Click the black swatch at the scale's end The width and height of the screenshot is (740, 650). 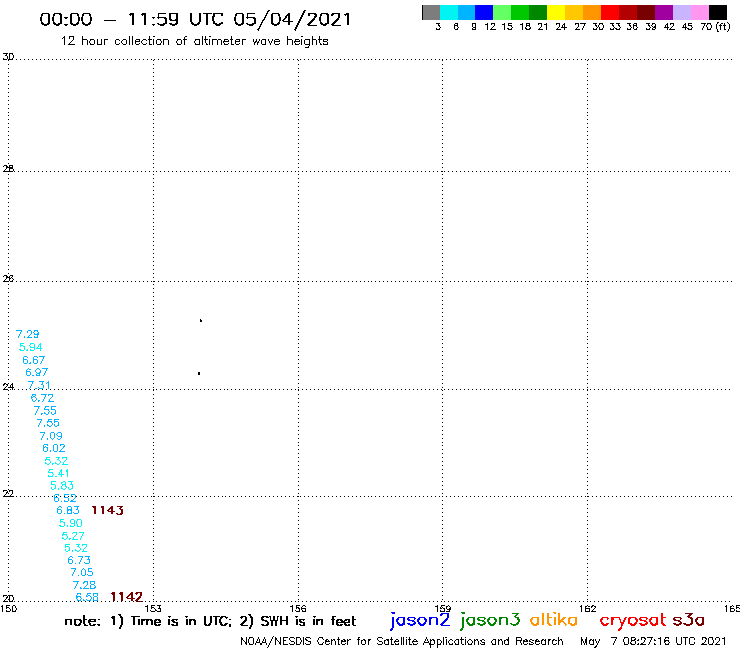point(717,12)
